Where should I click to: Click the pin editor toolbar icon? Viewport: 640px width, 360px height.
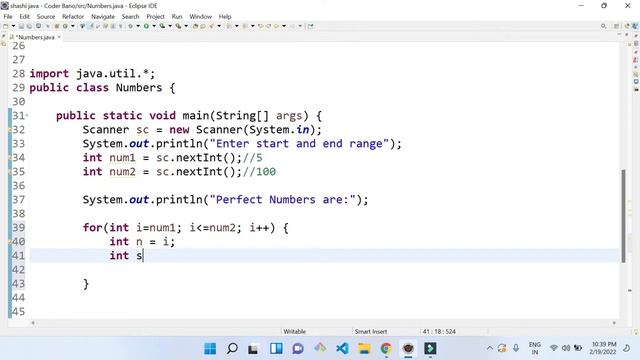click(311, 26)
